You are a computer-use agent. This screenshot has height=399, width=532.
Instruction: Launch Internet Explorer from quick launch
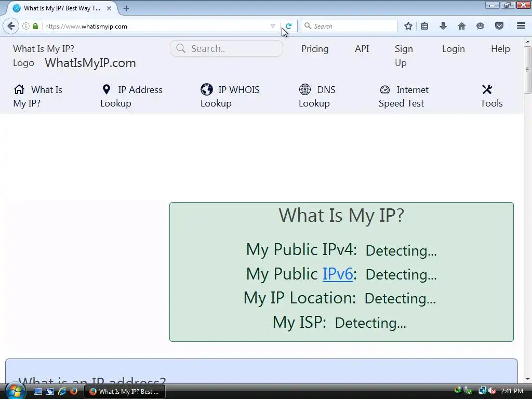click(62, 392)
